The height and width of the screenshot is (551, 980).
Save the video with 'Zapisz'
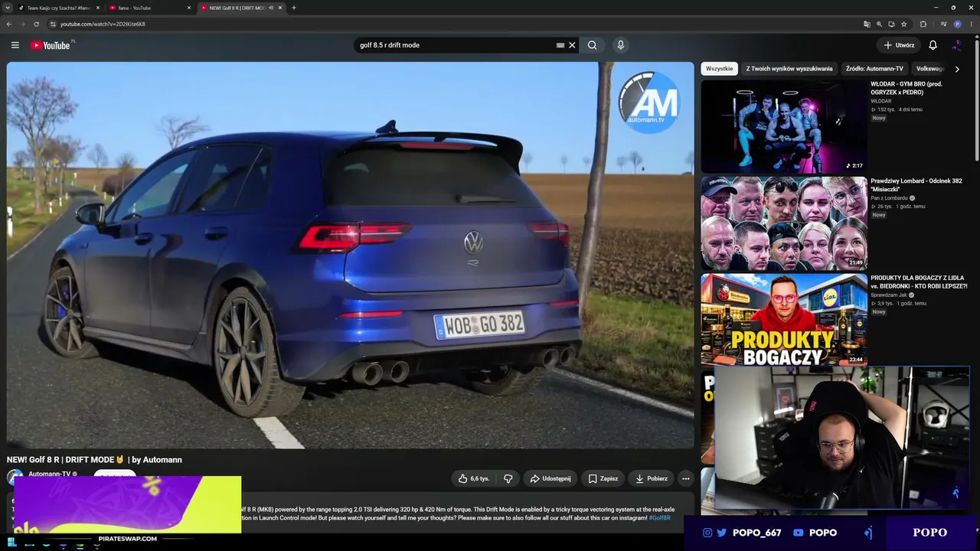tap(603, 479)
